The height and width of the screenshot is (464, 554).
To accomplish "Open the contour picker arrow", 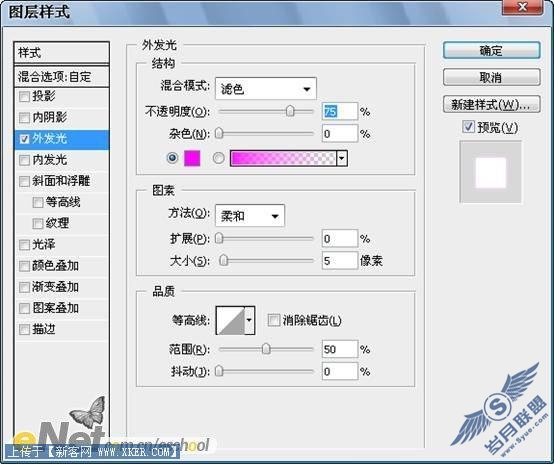I will pyautogui.click(x=249, y=321).
